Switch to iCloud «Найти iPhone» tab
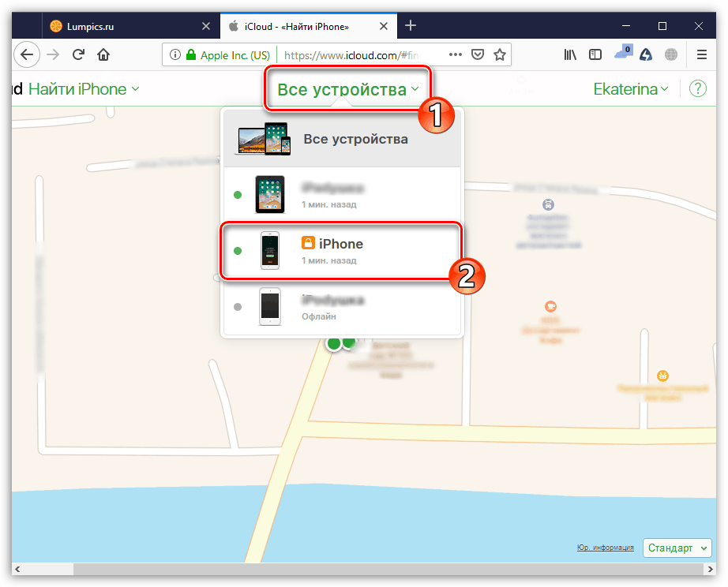 309,27
